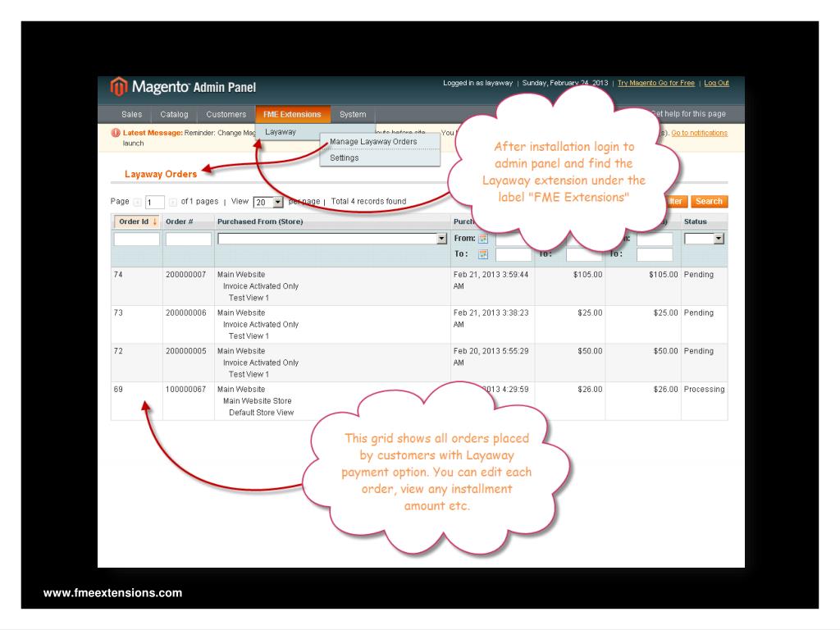Image resolution: width=840 pixels, height=630 pixels.
Task: Go to previous page arrow
Action: tap(137, 202)
